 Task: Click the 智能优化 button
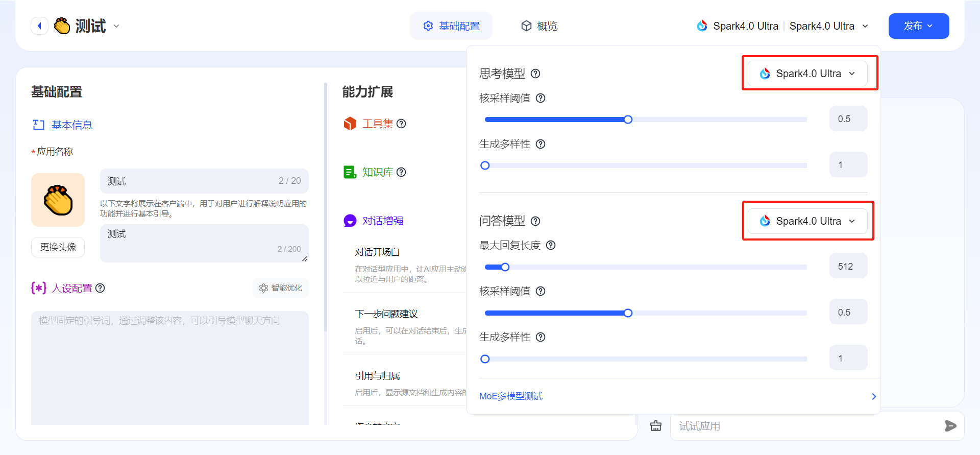pyautogui.click(x=281, y=288)
